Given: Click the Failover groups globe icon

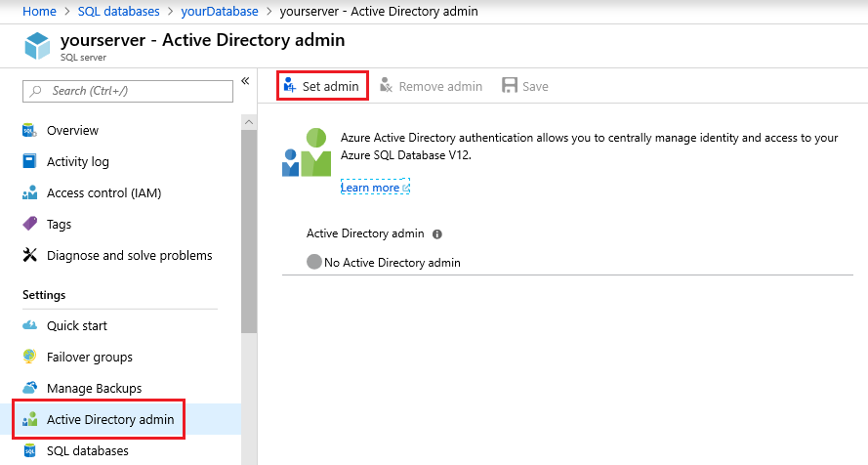Looking at the screenshot, I should click(x=29, y=356).
